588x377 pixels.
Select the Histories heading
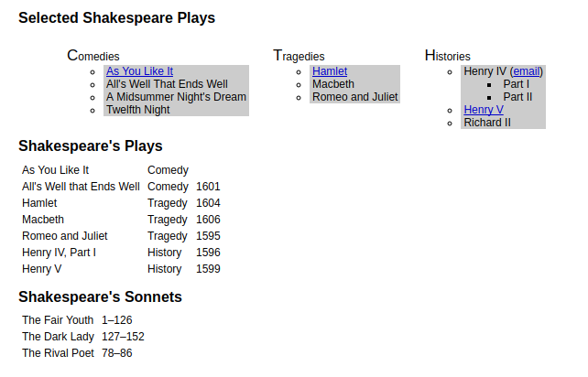[x=447, y=56]
